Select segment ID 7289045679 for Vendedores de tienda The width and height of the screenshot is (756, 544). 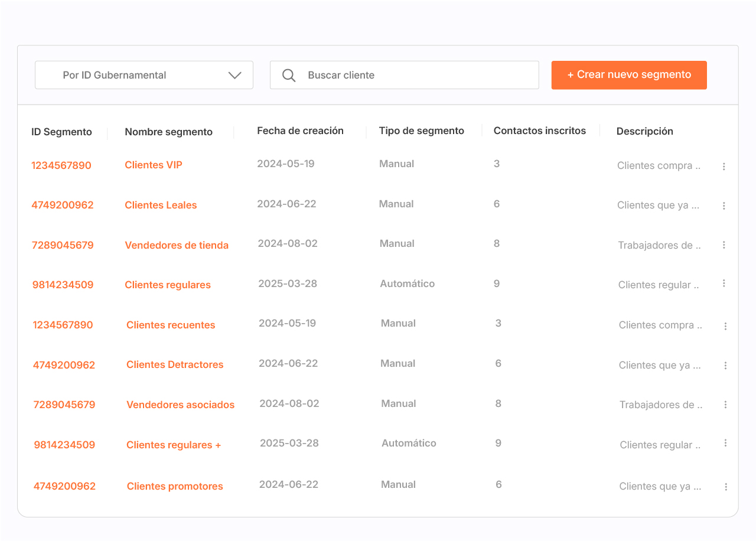point(63,245)
